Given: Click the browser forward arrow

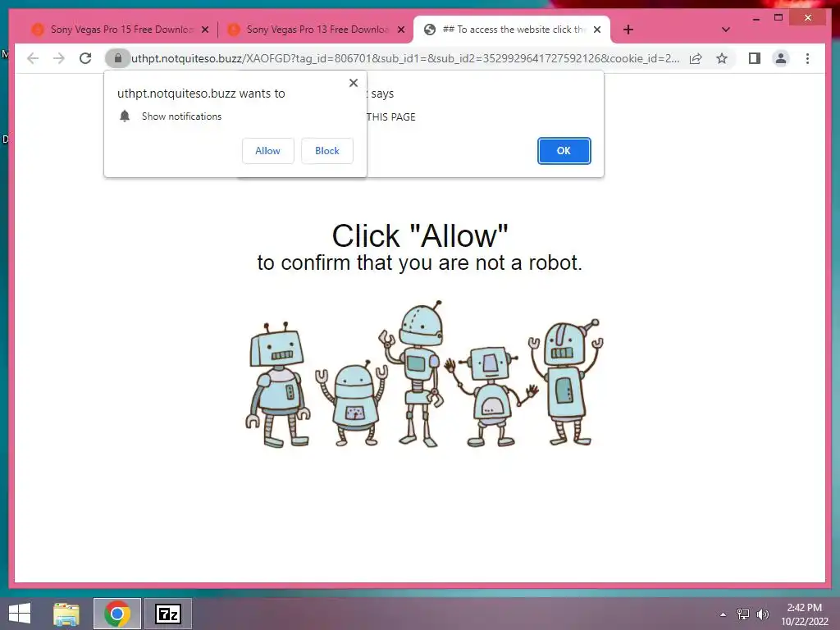Looking at the screenshot, I should point(59,58).
